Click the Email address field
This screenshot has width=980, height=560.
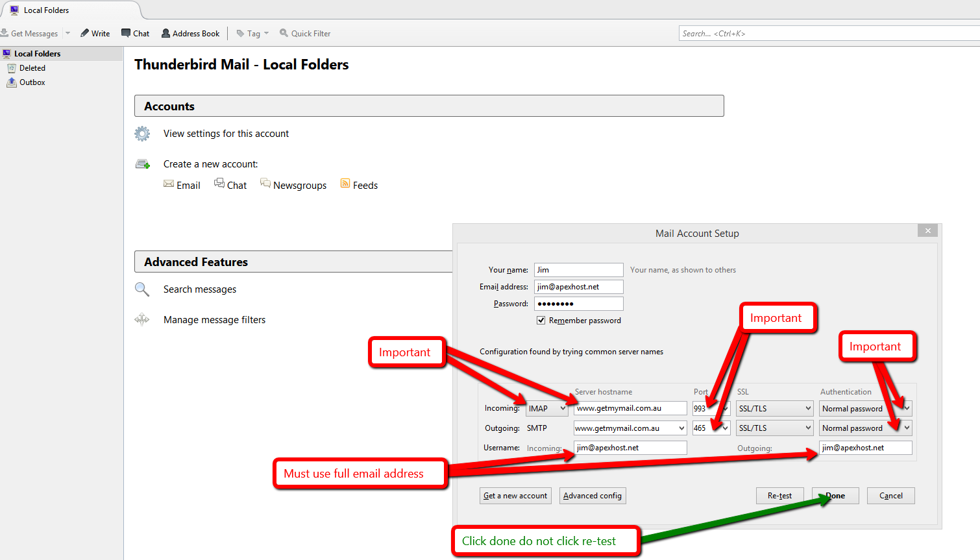pos(579,287)
